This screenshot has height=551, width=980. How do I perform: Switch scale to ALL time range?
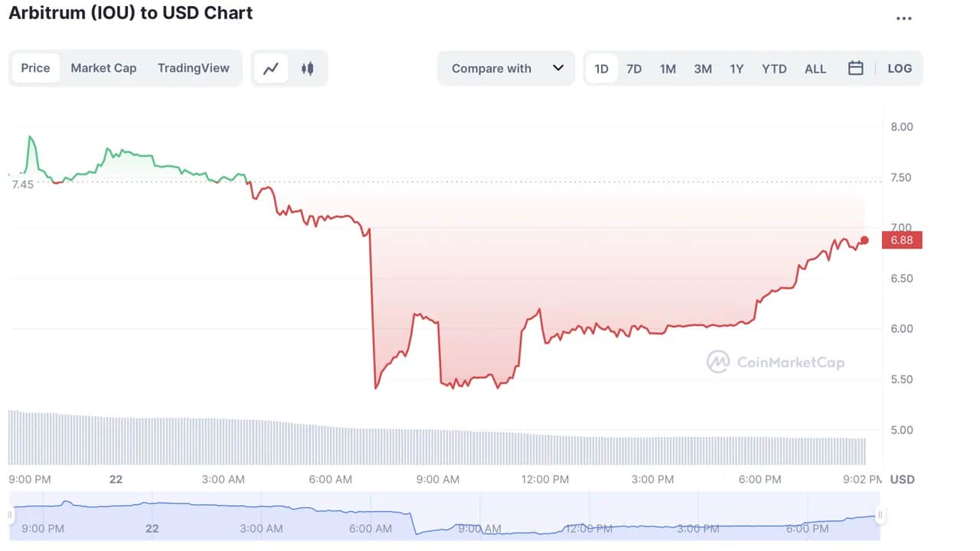815,68
